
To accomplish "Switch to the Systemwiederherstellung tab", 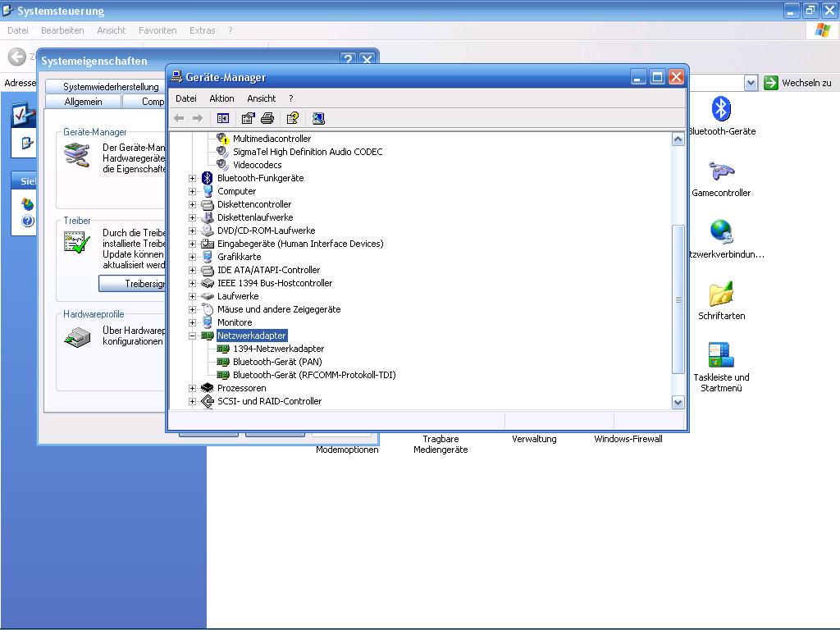I will tap(111, 86).
